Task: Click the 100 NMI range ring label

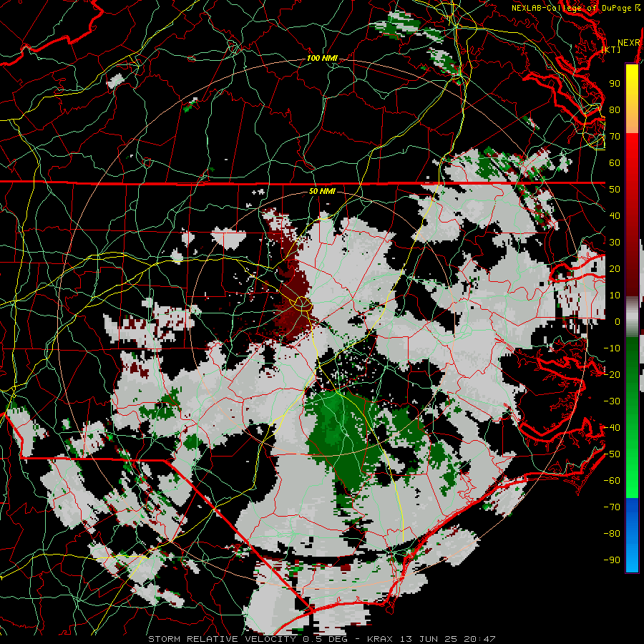Action: (322, 59)
